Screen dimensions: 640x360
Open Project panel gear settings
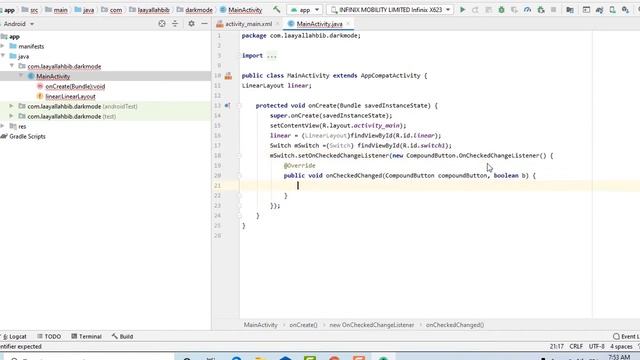pyautogui.click(x=191, y=24)
